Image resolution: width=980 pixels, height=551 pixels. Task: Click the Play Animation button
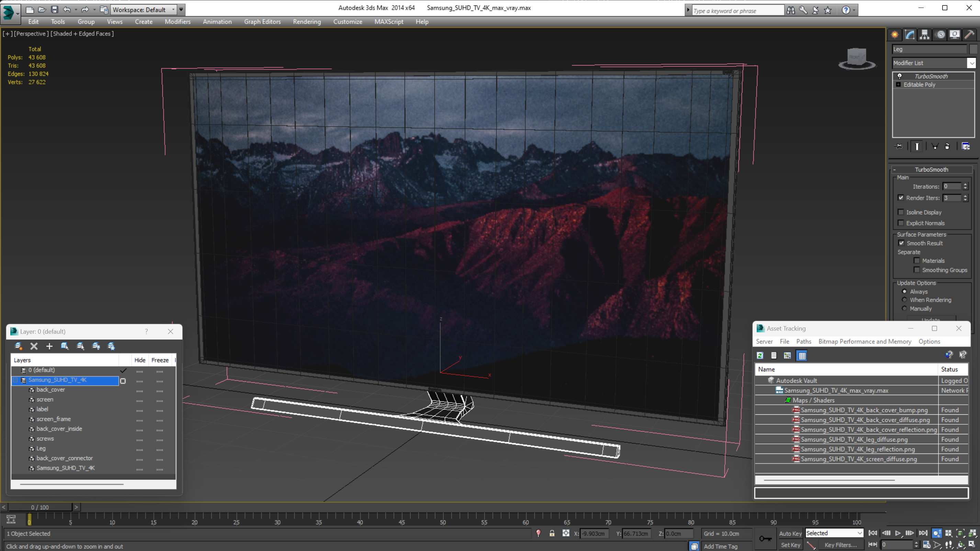click(x=898, y=533)
